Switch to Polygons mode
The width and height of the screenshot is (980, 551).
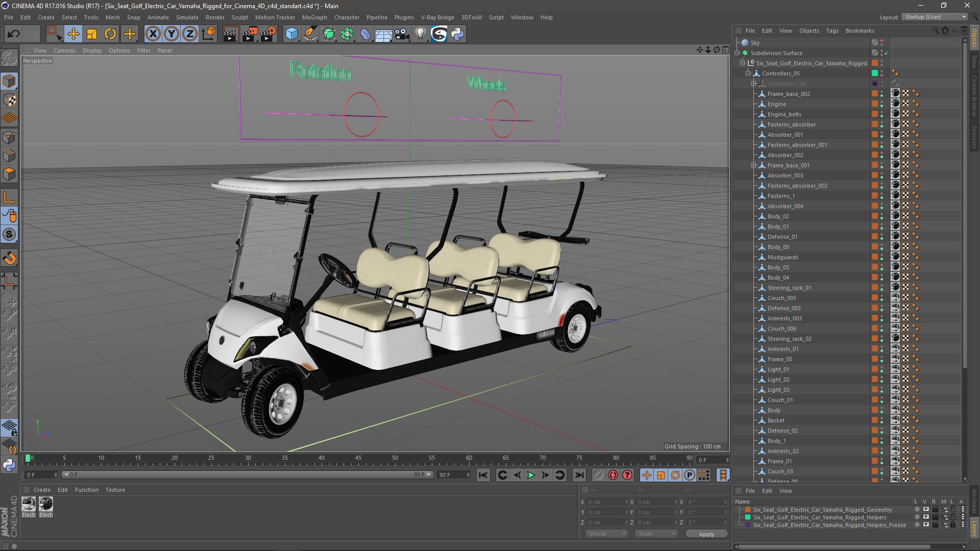(9, 174)
